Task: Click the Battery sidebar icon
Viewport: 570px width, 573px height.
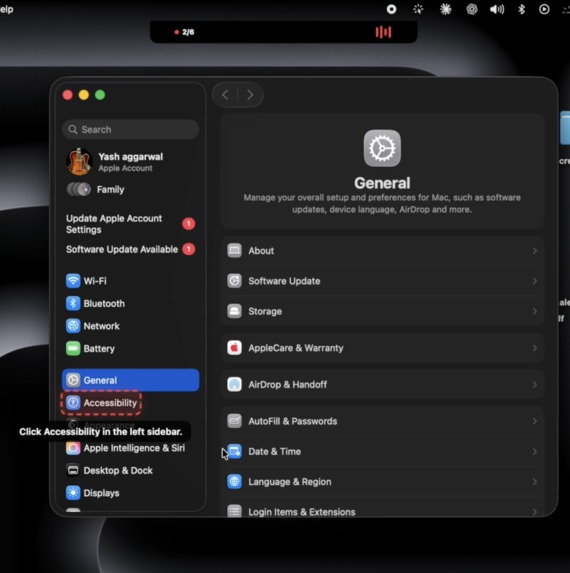Action: click(73, 348)
